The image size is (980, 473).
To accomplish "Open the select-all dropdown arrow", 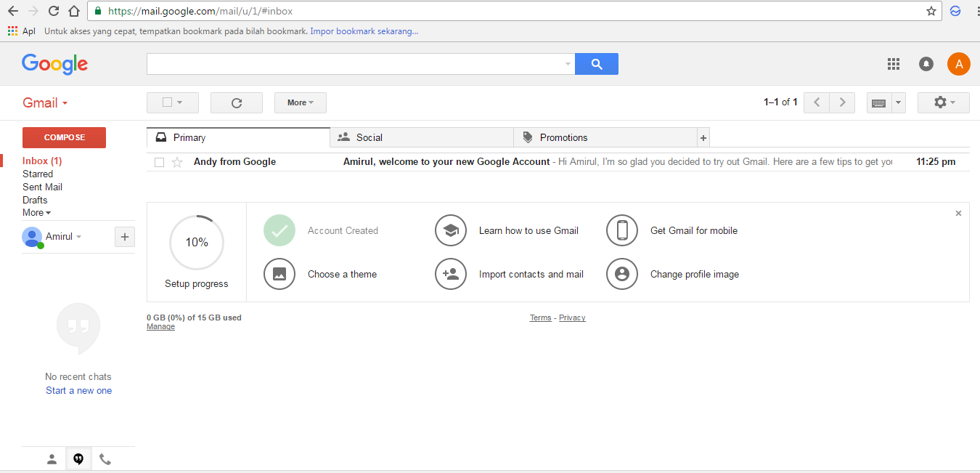I will point(180,102).
